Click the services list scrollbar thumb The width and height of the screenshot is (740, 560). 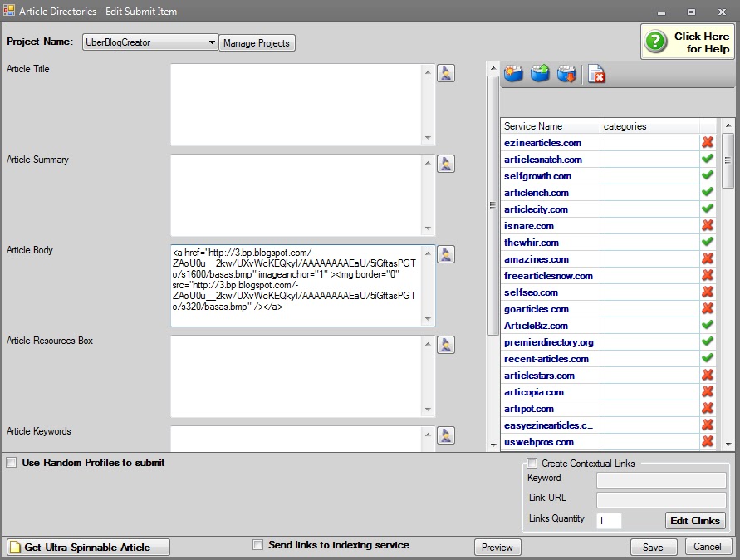(728, 160)
